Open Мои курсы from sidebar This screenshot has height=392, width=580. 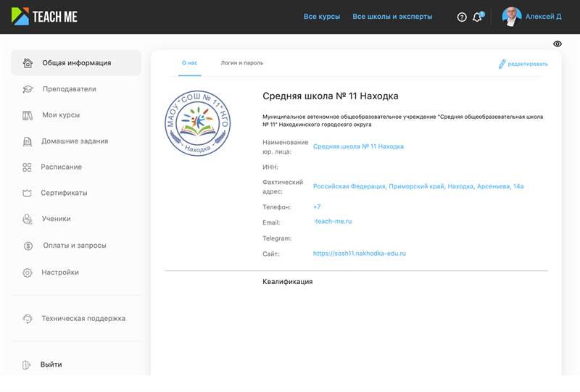pyautogui.click(x=61, y=115)
